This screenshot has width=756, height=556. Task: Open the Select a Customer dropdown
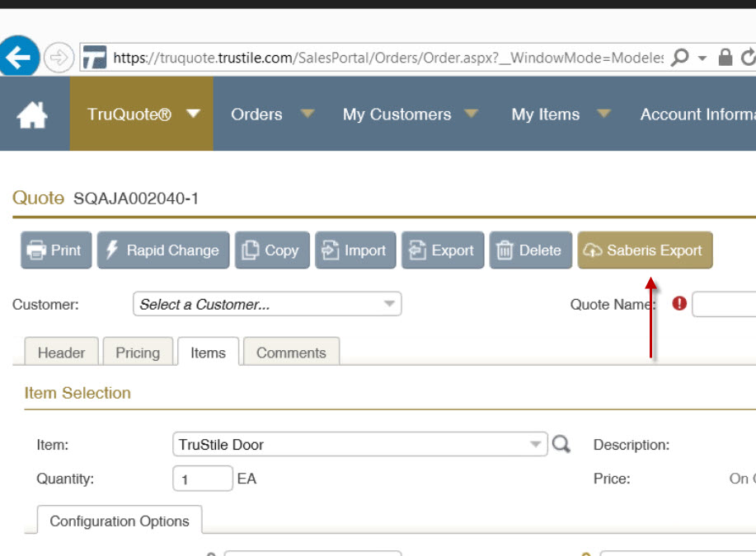tap(266, 305)
